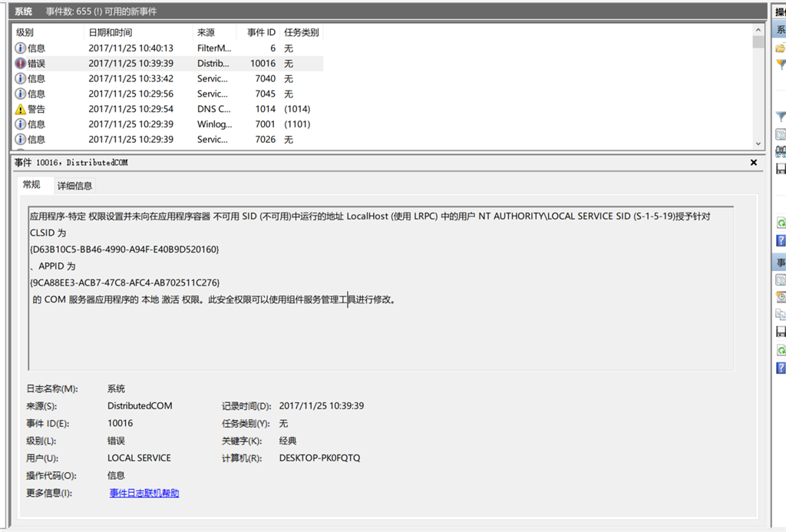Viewport: 786px width, 532px height.
Task: Click the 来源 value DistributedCOM
Action: click(140, 405)
